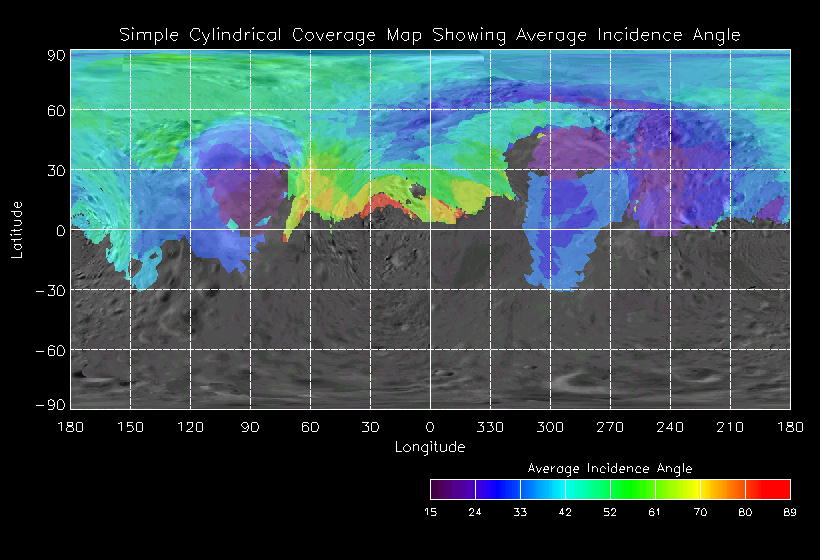820x560 pixels.
Task: Click the legend value '52'
Action: 610,512
